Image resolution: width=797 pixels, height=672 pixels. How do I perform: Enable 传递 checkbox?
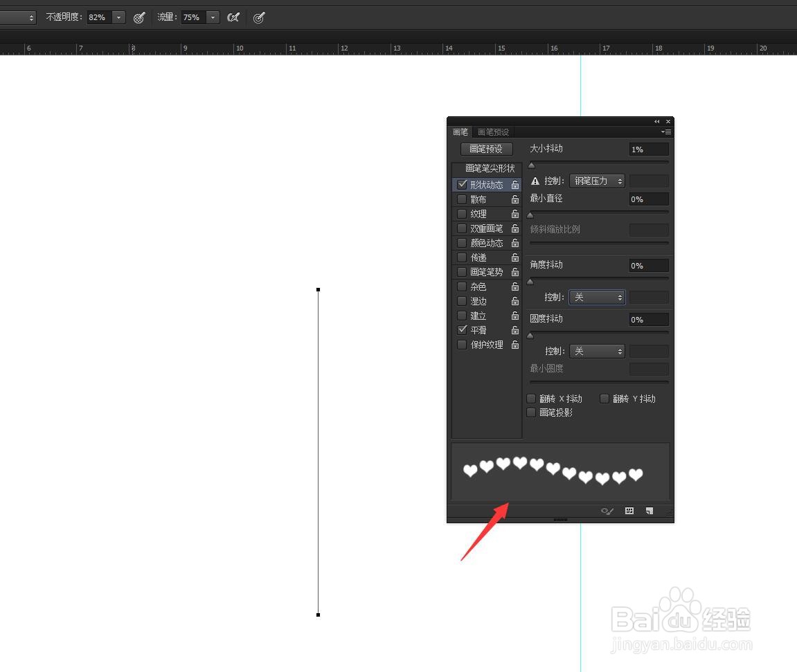pyautogui.click(x=462, y=257)
